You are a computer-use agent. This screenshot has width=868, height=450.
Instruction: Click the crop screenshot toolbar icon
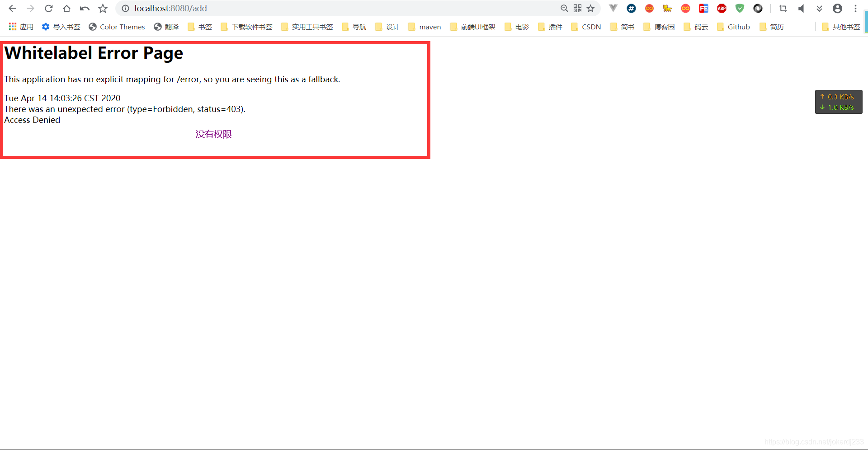point(783,8)
